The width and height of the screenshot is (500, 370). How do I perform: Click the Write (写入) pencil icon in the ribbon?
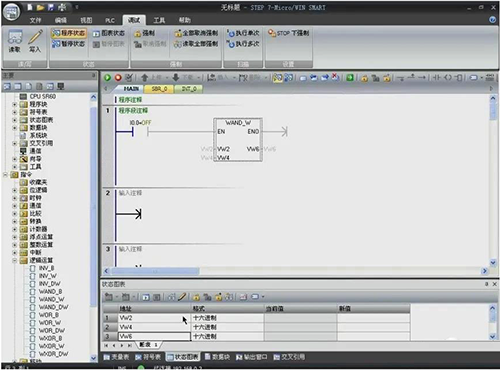[35, 41]
